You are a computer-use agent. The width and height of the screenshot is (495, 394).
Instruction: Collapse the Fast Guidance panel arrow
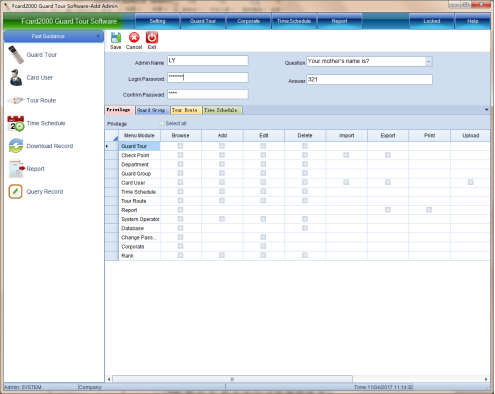point(98,36)
